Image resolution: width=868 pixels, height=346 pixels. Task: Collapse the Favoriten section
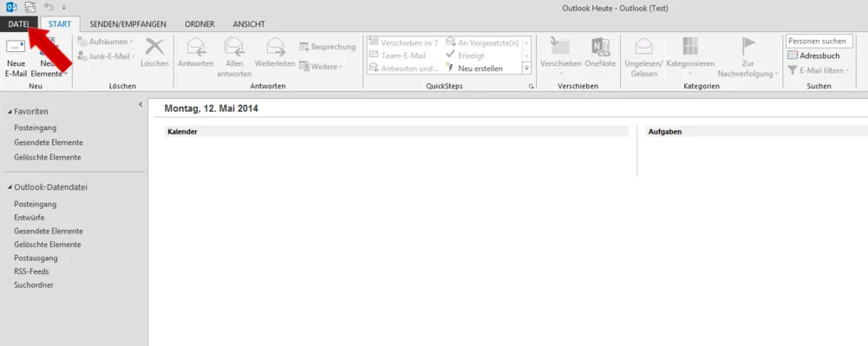click(10, 112)
